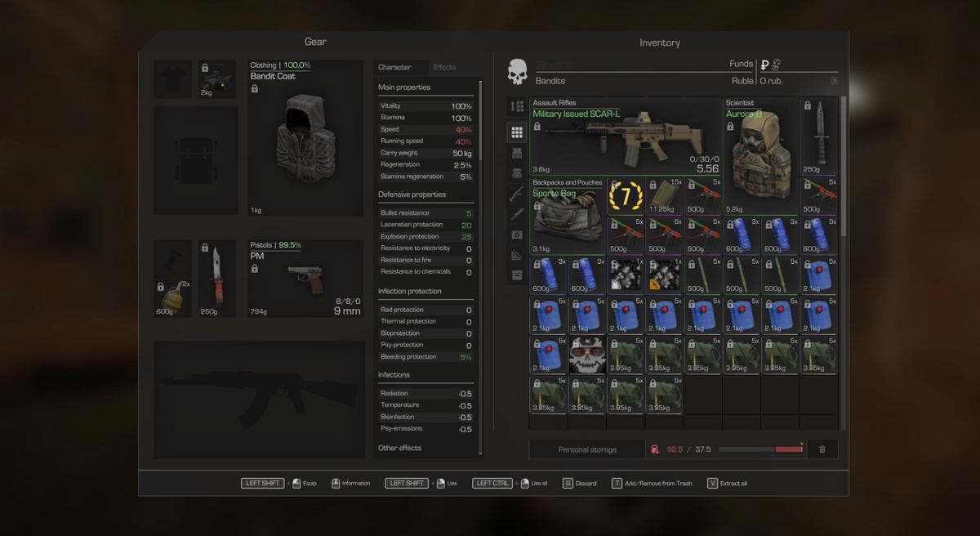Viewport: 980px width, 536px height.
Task: Switch inventory to list view
Action: click(517, 106)
